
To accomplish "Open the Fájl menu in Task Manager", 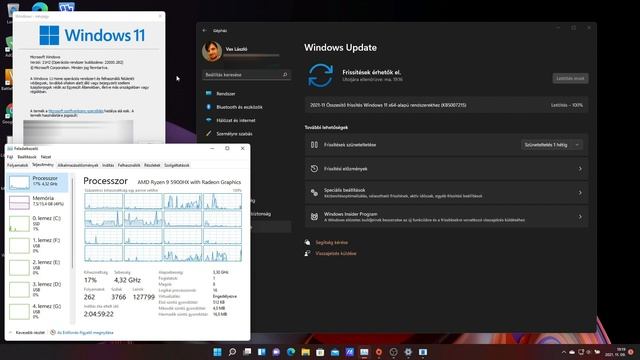I will (10, 157).
